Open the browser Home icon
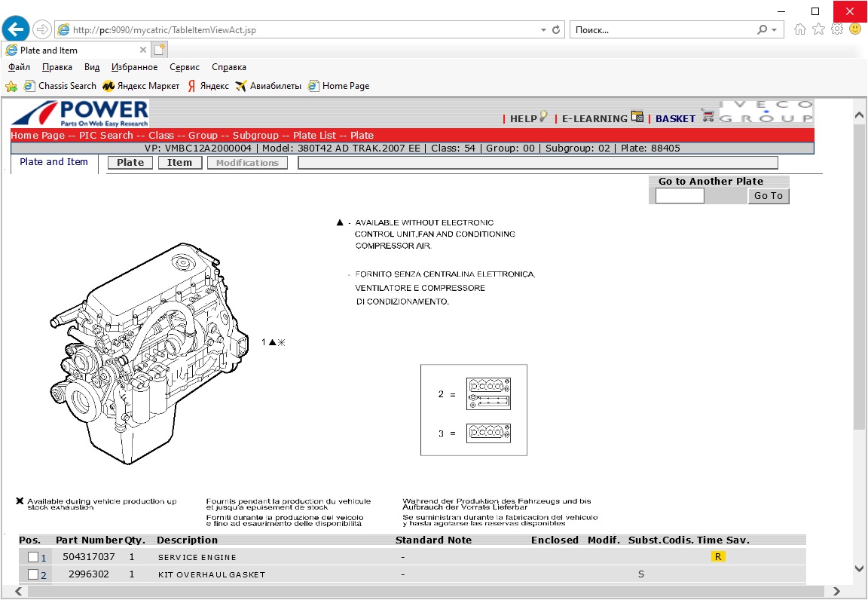Image resolution: width=868 pixels, height=600 pixels. [x=800, y=29]
